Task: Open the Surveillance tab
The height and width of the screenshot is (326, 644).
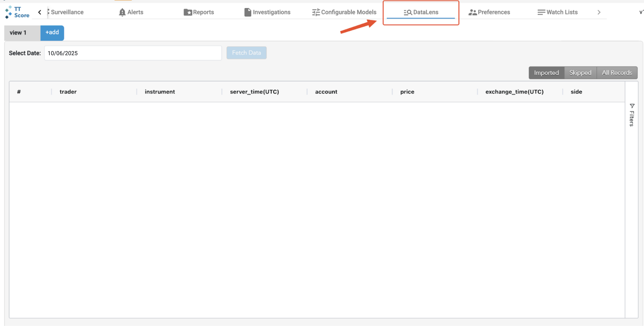Action: [67, 12]
